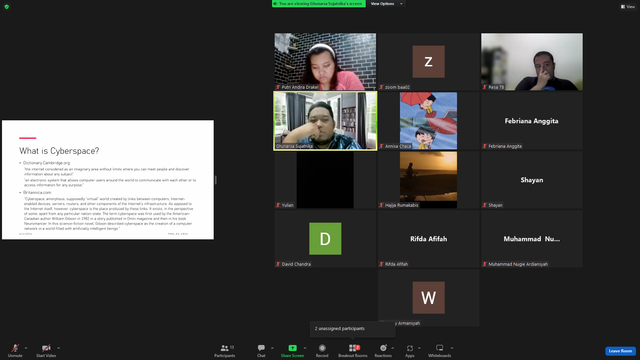Expand the arrow beside Whiteboards
The height and width of the screenshot is (360, 640).
click(x=452, y=348)
